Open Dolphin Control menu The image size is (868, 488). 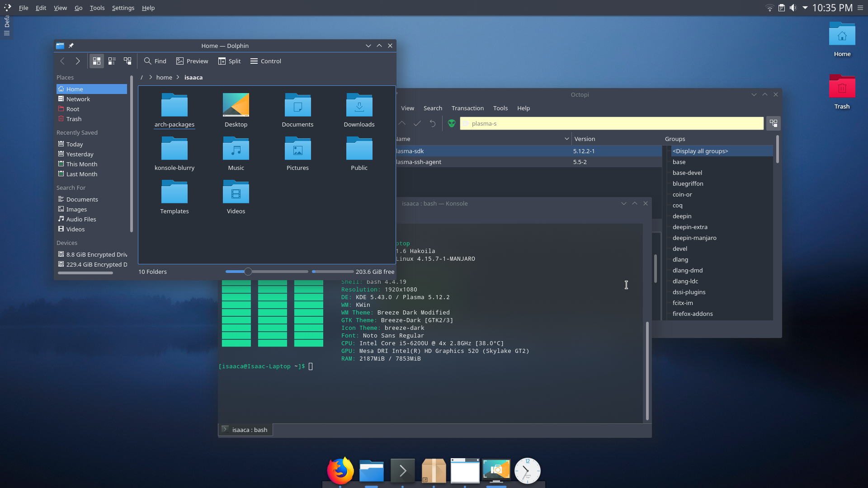click(x=266, y=61)
